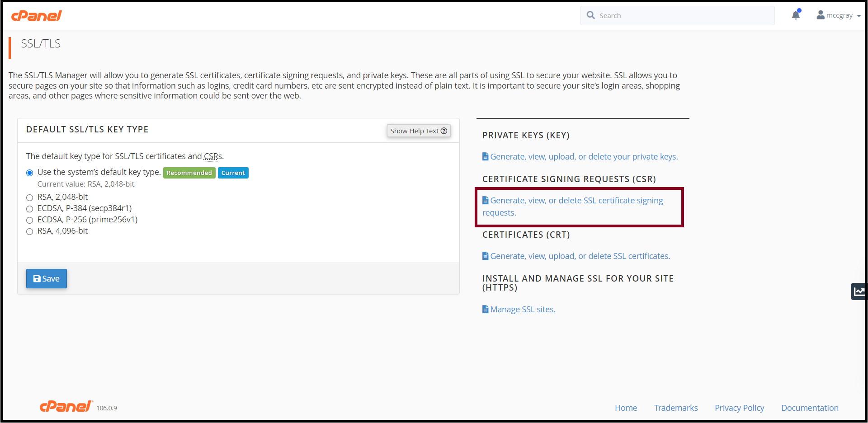Viewport: 868px width, 423px height.
Task: Click the Save button
Action: point(47,278)
